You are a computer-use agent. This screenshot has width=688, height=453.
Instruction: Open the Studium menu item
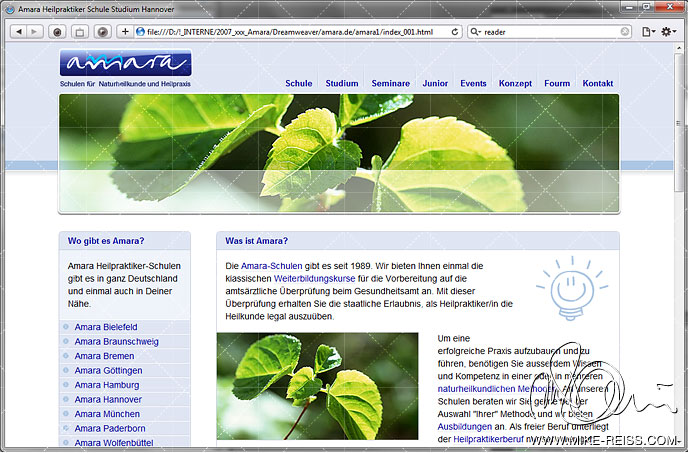342,83
